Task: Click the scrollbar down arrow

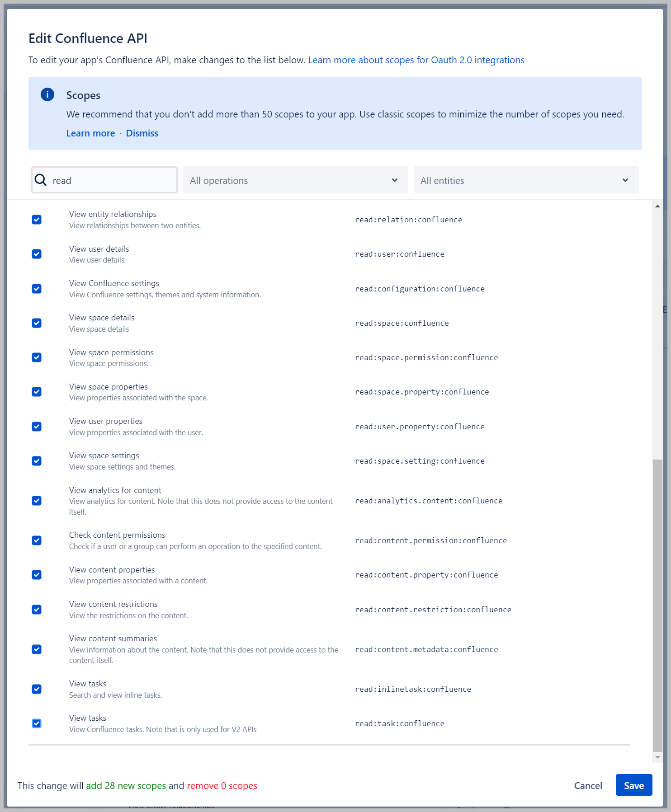Action: coord(657,757)
